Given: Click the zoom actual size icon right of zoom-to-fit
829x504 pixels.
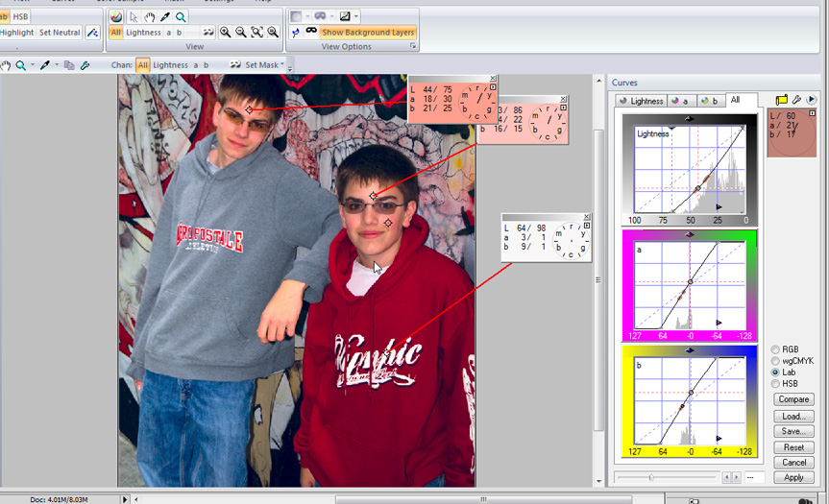Looking at the screenshot, I should (x=273, y=33).
